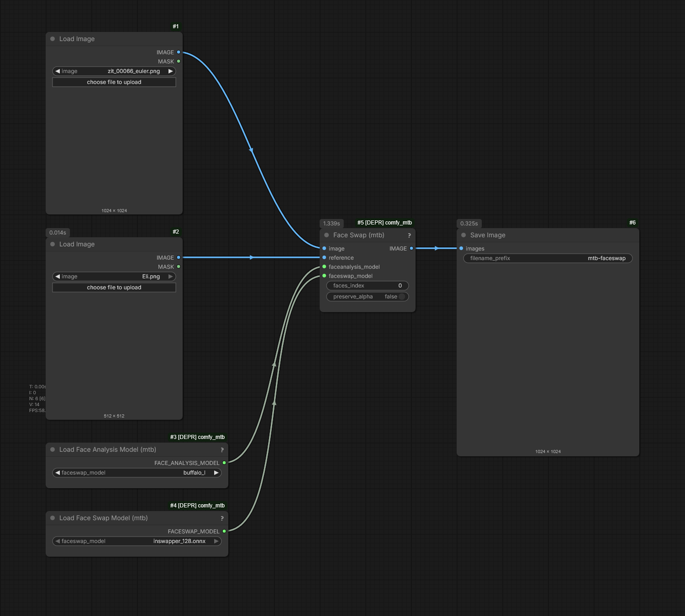Toggle collapse dot on Load Face Swap Model
685x616 pixels.
53,518
